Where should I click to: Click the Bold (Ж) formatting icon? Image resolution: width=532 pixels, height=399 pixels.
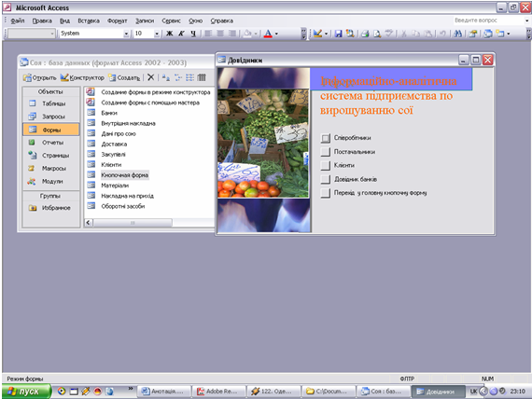point(169,34)
